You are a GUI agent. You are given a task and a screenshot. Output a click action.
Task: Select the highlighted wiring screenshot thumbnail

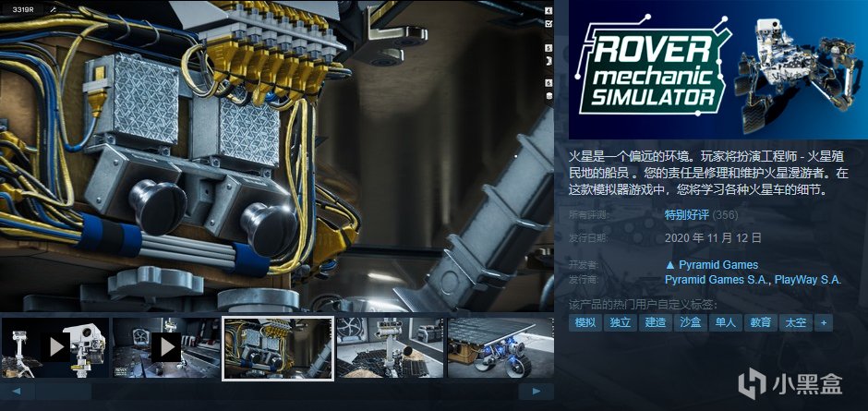click(278, 348)
